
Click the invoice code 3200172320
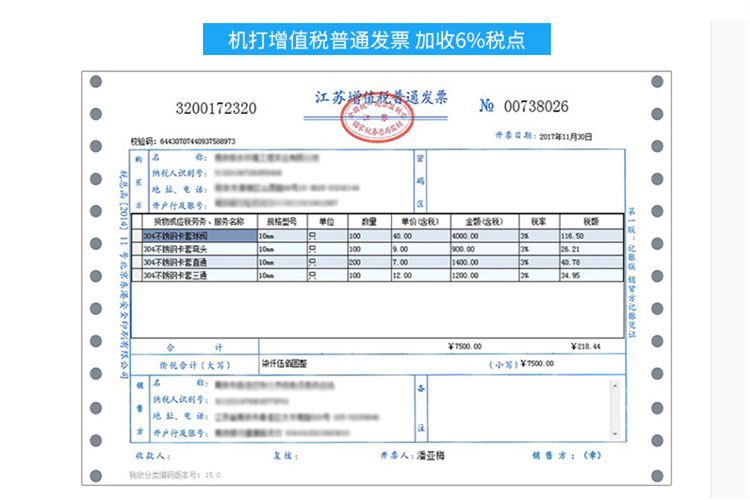click(x=216, y=108)
